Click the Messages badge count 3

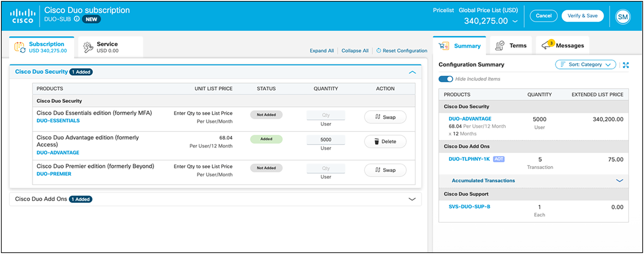551,43
